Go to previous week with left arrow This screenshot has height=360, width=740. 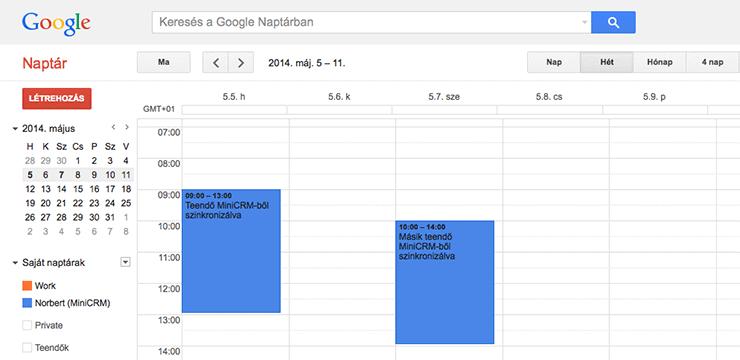pyautogui.click(x=216, y=62)
